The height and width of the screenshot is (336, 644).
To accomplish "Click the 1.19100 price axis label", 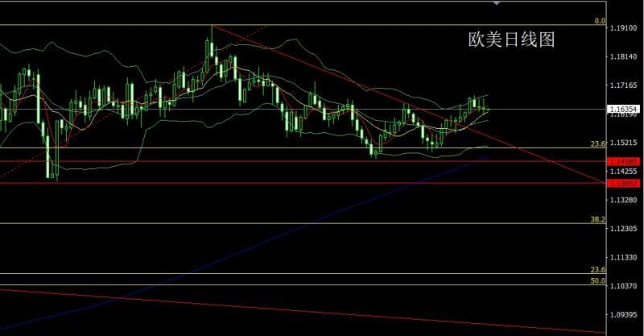I will [625, 28].
